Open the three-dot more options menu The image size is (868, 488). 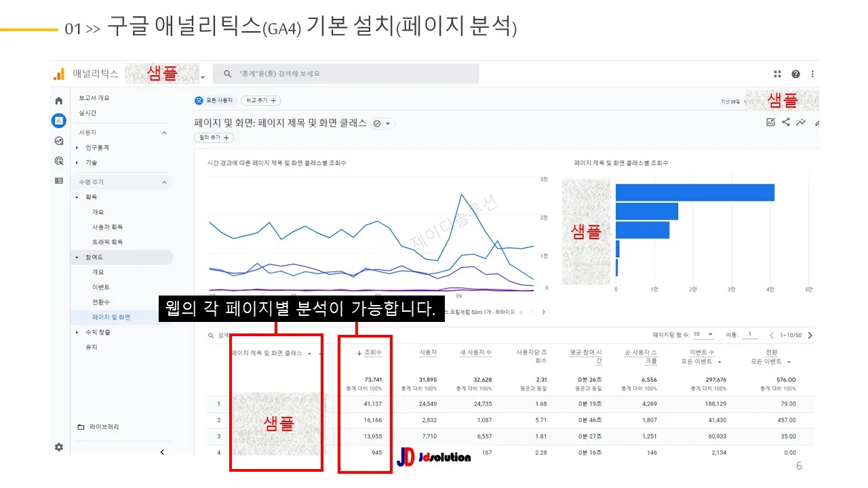pyautogui.click(x=813, y=74)
